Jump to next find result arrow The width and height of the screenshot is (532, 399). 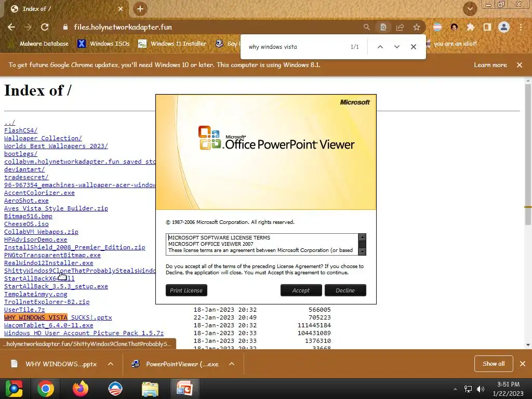(x=396, y=47)
